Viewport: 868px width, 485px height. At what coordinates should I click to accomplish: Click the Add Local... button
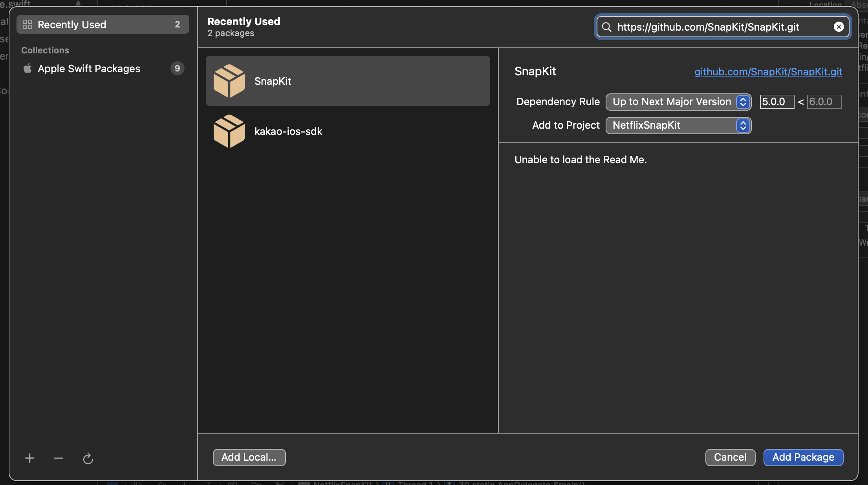pyautogui.click(x=249, y=457)
